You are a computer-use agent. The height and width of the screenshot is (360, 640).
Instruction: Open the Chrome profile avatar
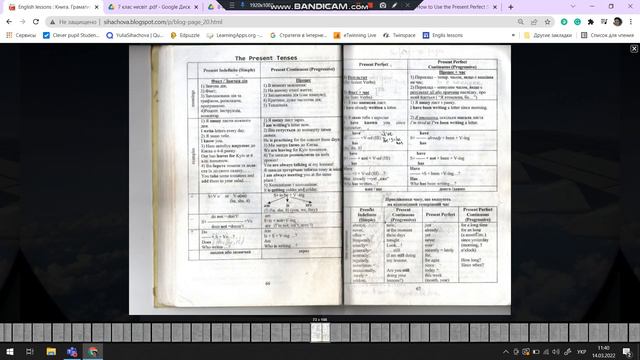pyautogui.click(x=618, y=22)
